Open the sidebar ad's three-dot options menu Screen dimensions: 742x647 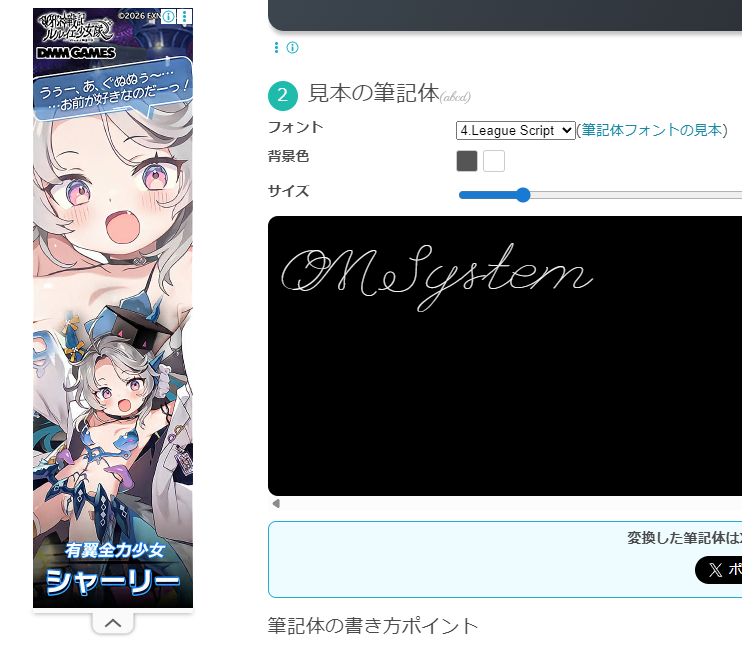click(x=184, y=17)
